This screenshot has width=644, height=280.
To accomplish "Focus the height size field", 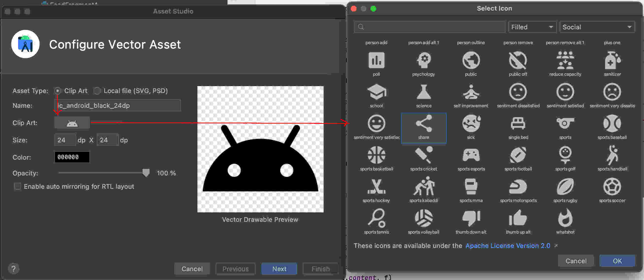I will click(x=107, y=140).
